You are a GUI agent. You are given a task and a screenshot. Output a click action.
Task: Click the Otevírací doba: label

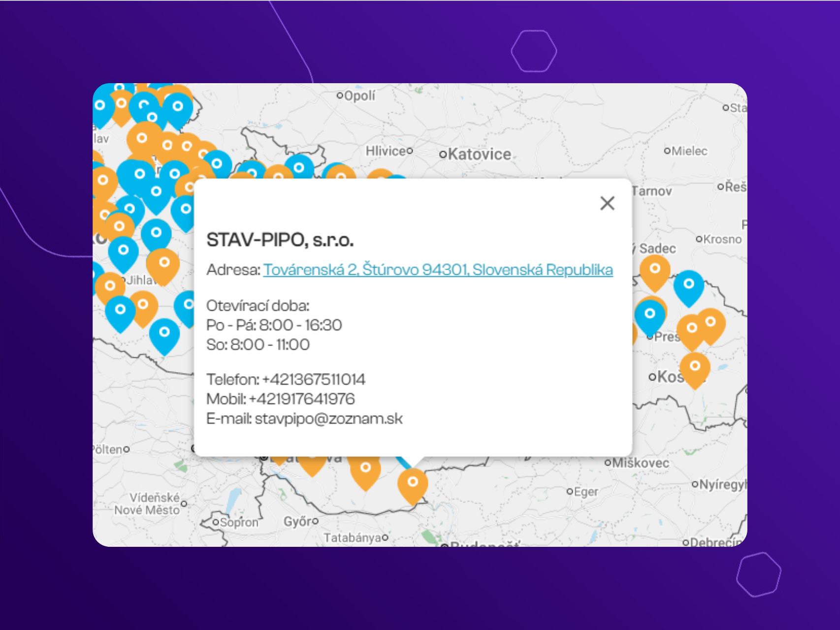258,306
